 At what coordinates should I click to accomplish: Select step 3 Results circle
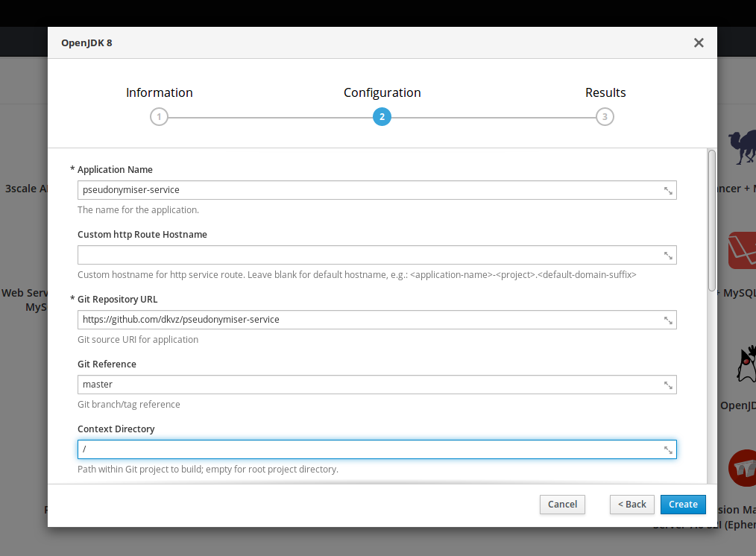click(x=605, y=117)
